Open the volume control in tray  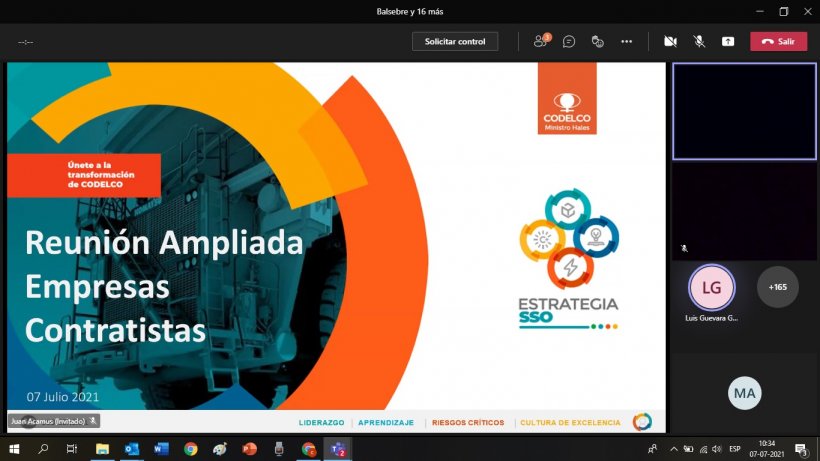[717, 448]
